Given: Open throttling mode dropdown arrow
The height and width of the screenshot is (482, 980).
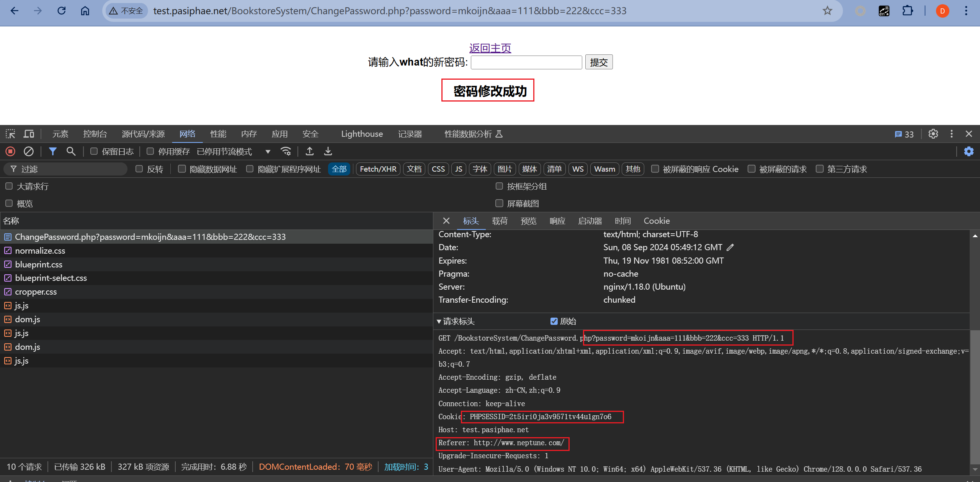Looking at the screenshot, I should [x=268, y=152].
